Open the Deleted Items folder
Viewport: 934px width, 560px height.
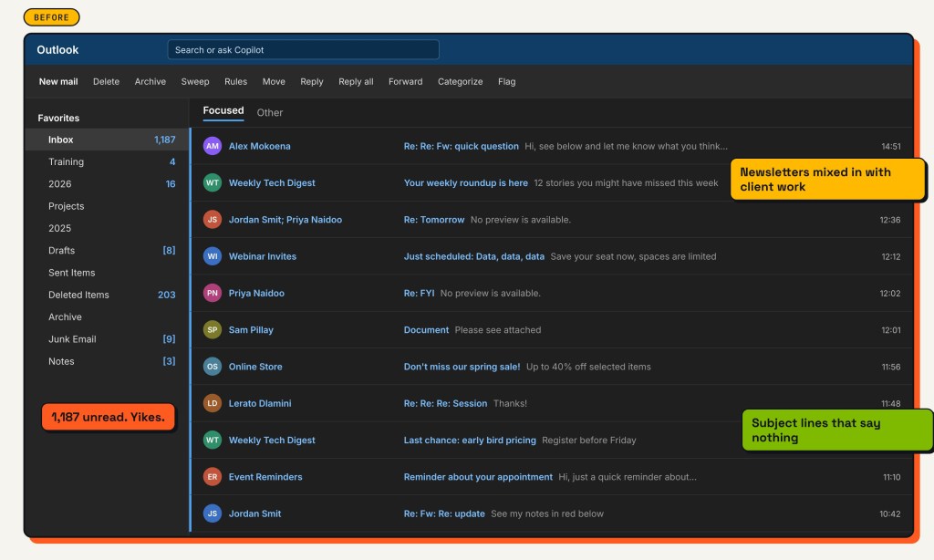tap(108, 295)
